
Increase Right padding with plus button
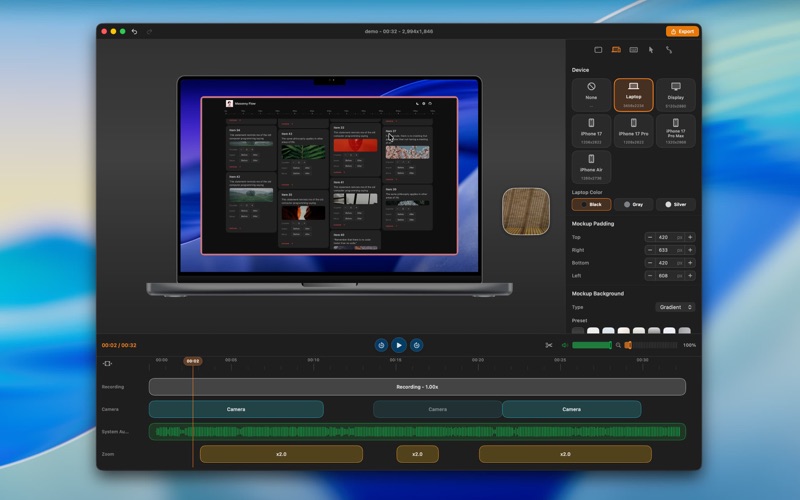(x=690, y=250)
